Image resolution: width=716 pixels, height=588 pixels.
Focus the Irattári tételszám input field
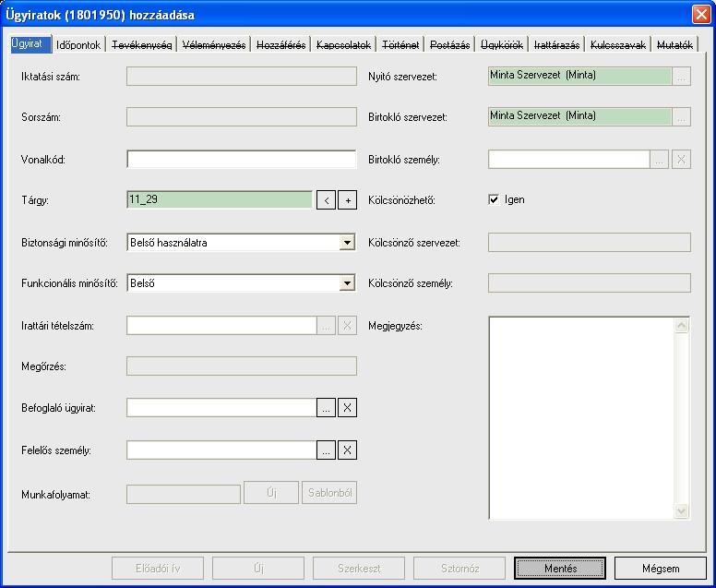[221, 326]
